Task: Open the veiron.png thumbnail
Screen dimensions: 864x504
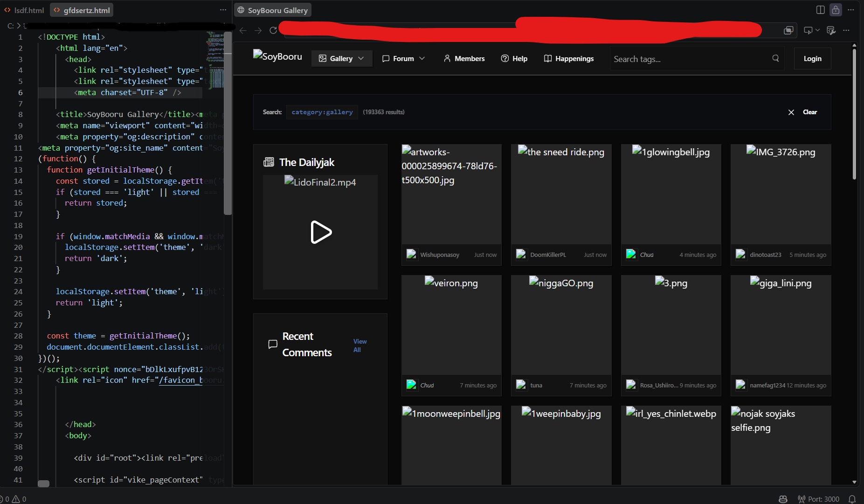Action: pos(451,325)
